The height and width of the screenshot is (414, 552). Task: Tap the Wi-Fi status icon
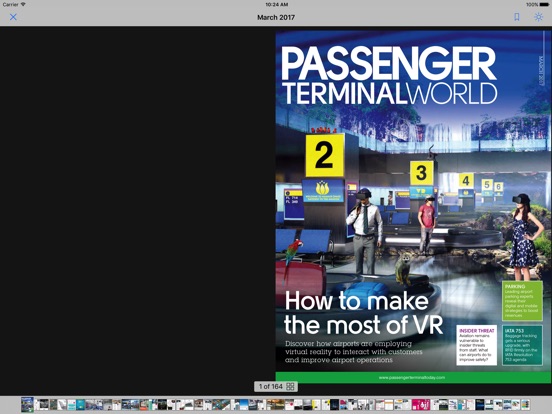point(23,4)
